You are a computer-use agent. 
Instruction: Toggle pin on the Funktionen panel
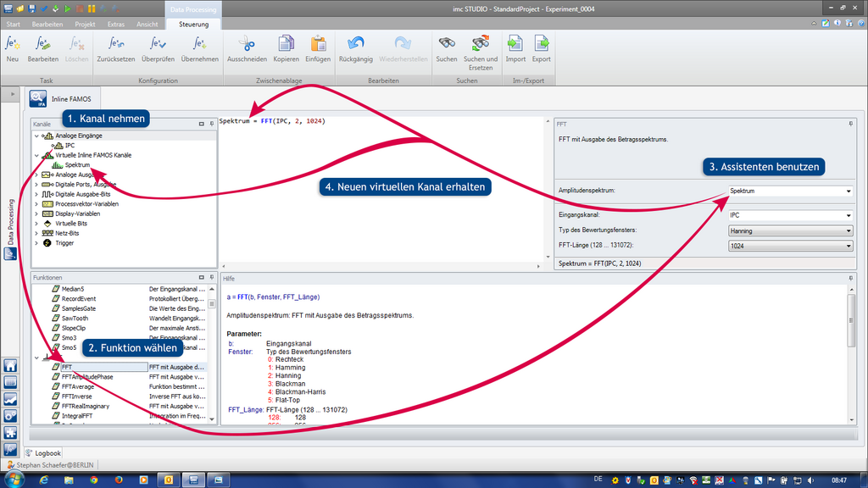[x=212, y=278]
